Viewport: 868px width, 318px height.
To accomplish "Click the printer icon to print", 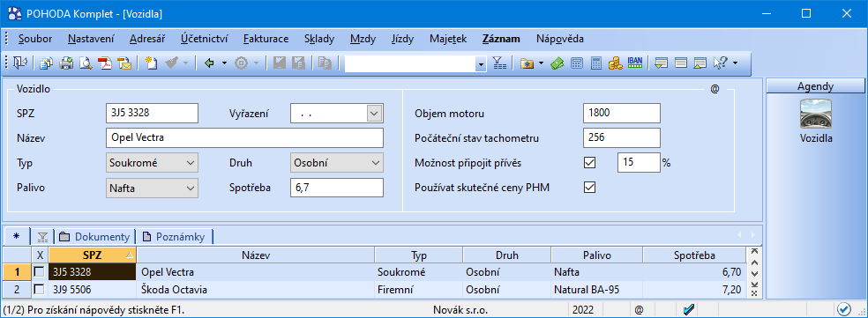I will (66, 63).
